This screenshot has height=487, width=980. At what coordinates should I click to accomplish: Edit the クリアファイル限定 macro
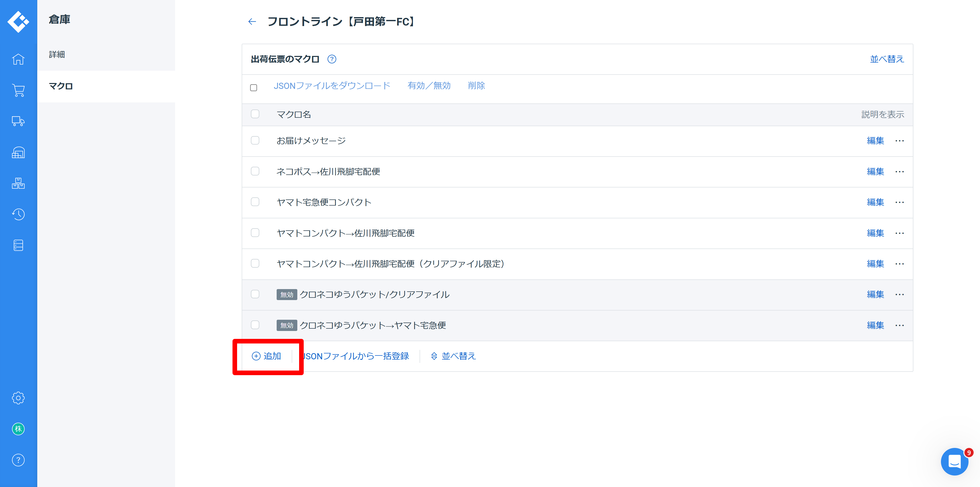click(875, 264)
